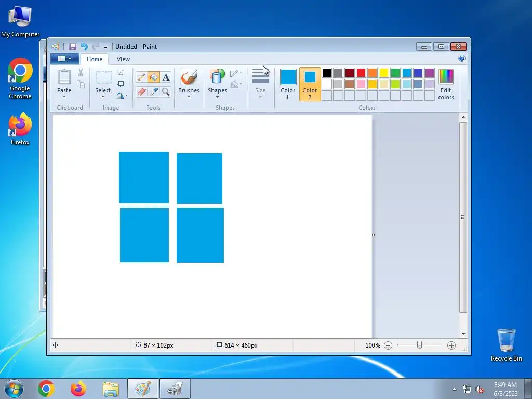Choose the red color swatch
The width and height of the screenshot is (532, 399).
(x=361, y=73)
